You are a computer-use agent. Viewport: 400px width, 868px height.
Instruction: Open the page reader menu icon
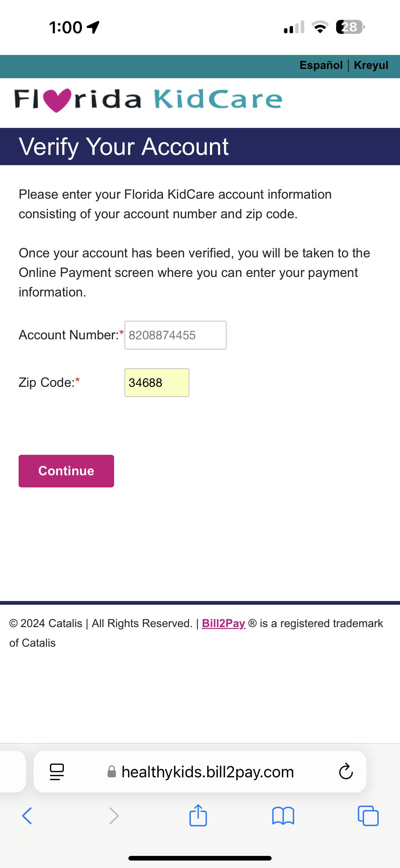point(57,771)
